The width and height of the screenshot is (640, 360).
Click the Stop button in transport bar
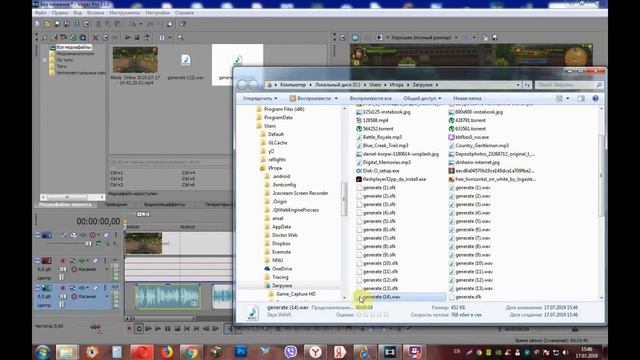point(178,328)
